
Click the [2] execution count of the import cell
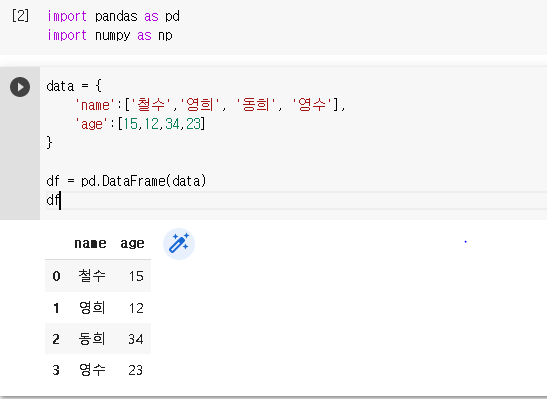(20, 16)
